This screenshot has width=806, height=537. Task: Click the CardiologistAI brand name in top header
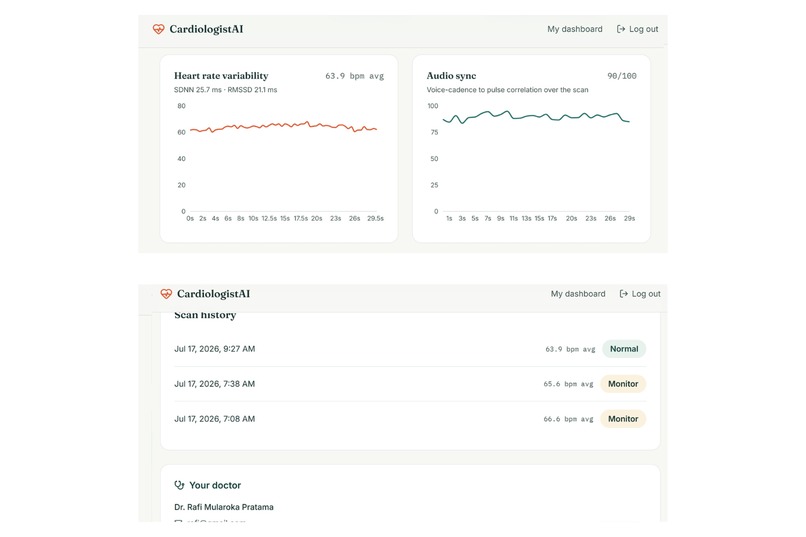click(x=206, y=29)
